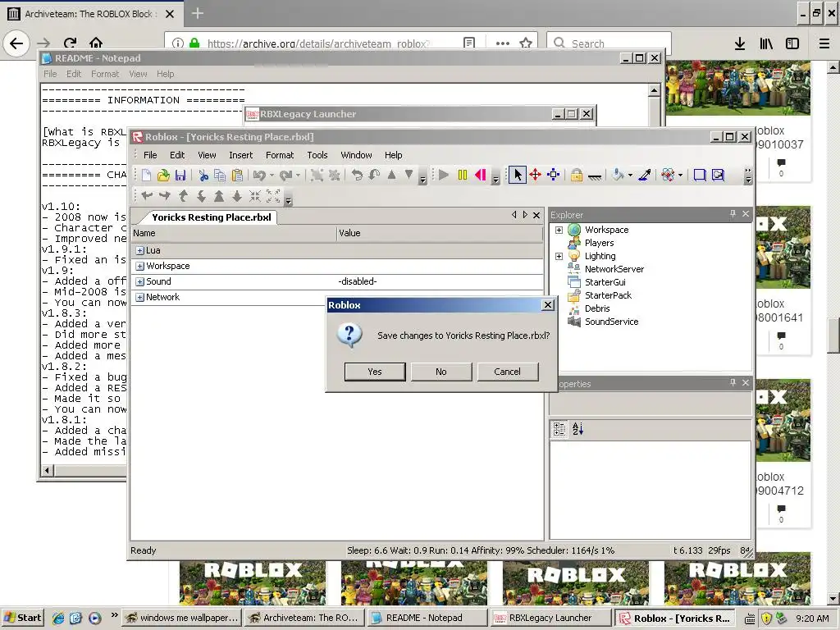Pin the Explorer panel

pos(733,214)
